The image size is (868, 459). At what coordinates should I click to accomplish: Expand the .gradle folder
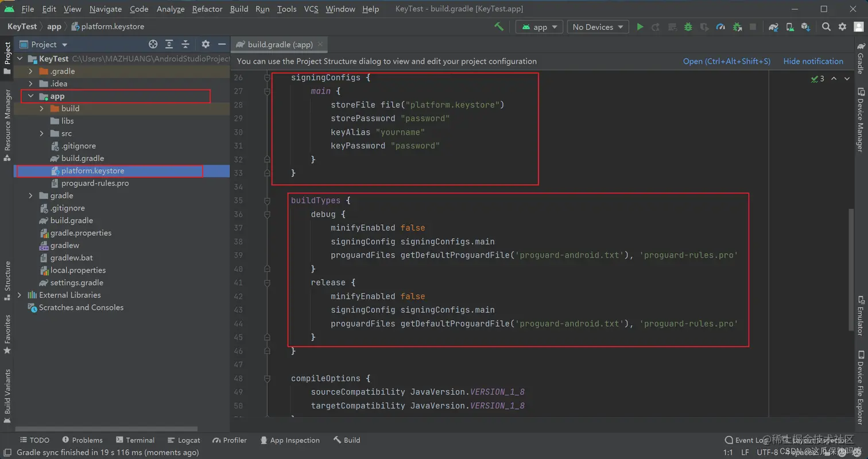pyautogui.click(x=31, y=71)
